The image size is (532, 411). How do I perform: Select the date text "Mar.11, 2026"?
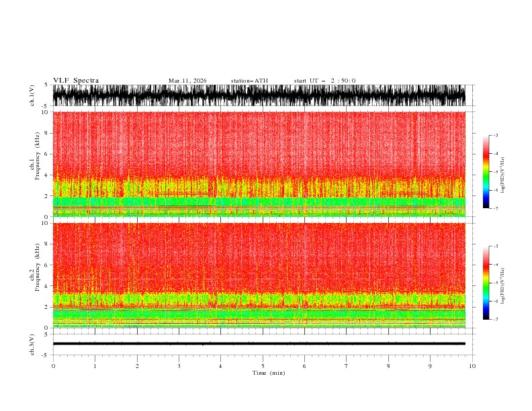(x=187, y=81)
